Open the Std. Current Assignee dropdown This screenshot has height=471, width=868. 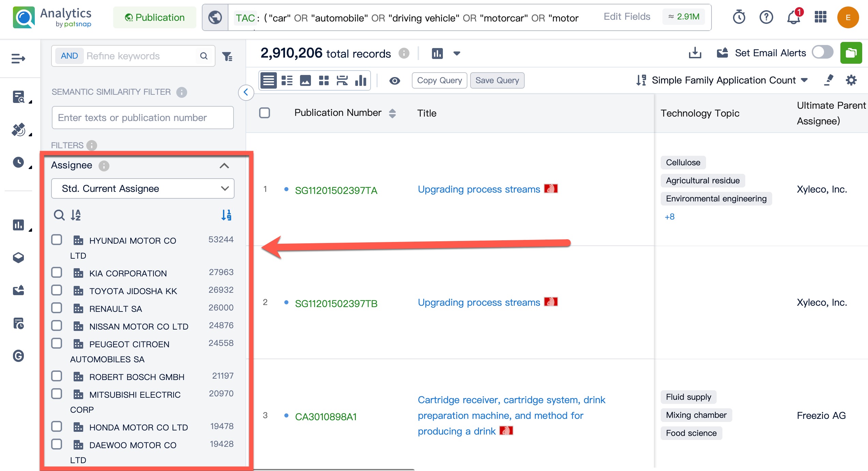point(143,188)
